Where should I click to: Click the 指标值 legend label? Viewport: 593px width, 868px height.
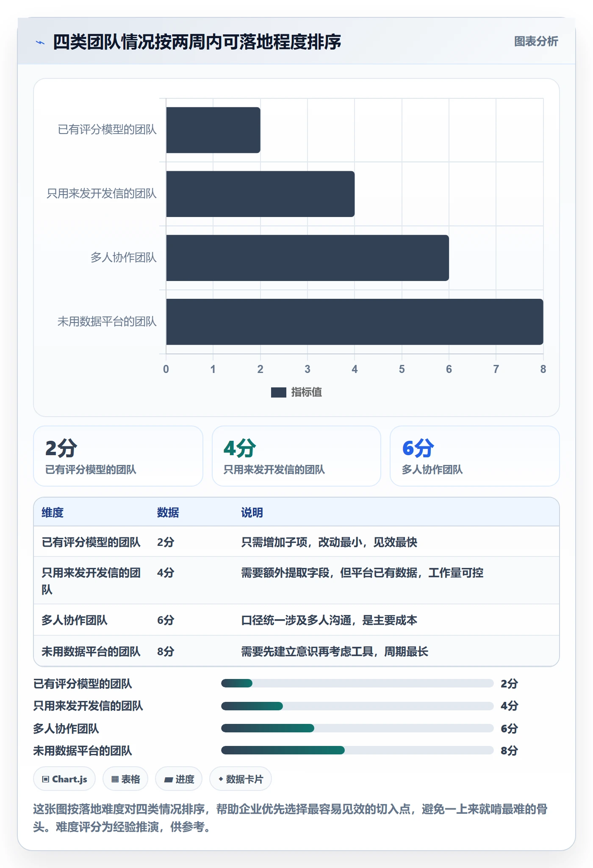[307, 392]
